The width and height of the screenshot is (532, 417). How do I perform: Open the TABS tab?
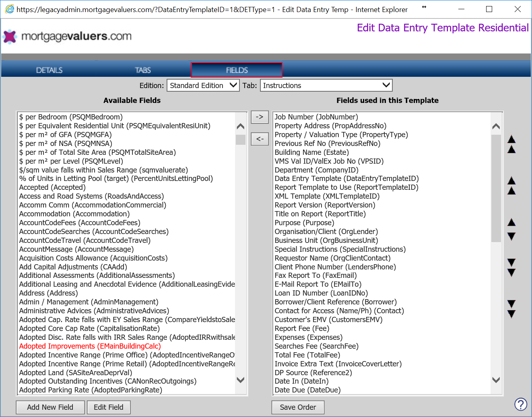click(x=143, y=70)
